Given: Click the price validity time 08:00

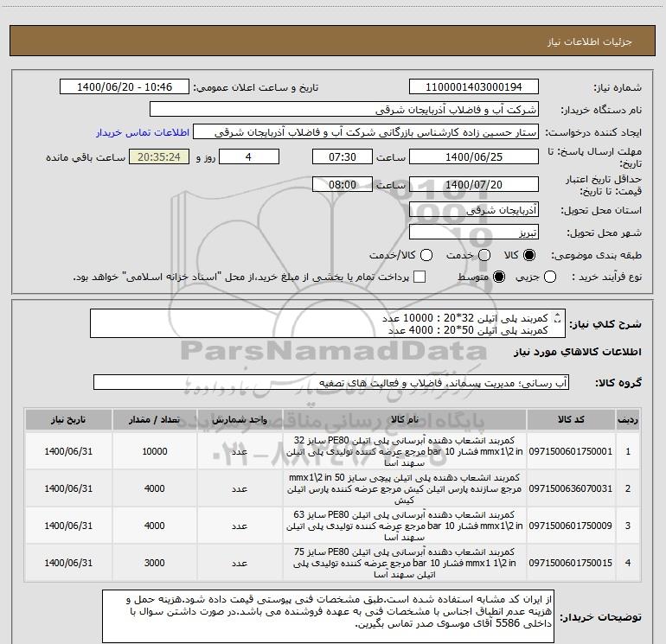Looking at the screenshot, I should 343,184.
